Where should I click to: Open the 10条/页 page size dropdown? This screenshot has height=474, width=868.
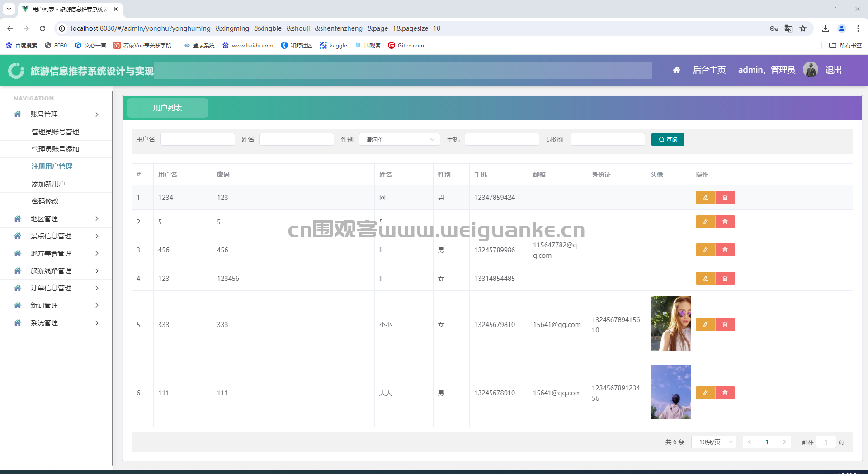click(714, 442)
